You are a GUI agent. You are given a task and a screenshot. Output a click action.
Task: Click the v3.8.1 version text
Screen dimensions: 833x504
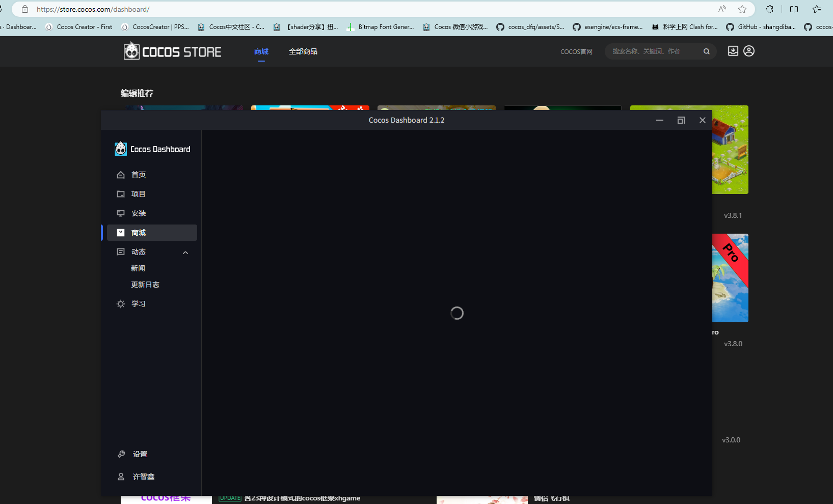(733, 215)
